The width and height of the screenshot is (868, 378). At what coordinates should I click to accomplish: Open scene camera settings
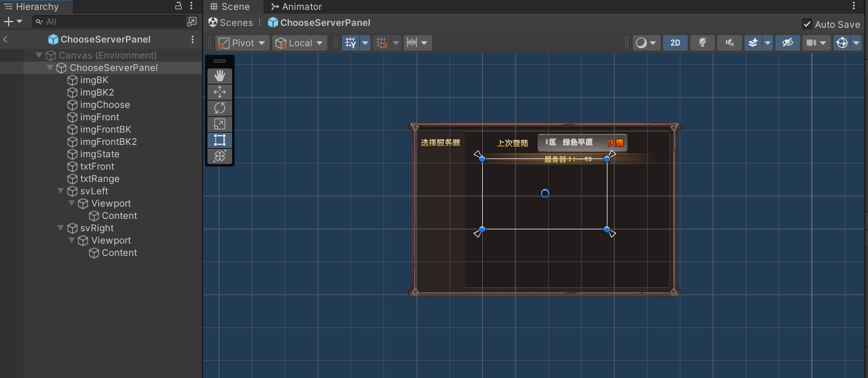pyautogui.click(x=816, y=43)
